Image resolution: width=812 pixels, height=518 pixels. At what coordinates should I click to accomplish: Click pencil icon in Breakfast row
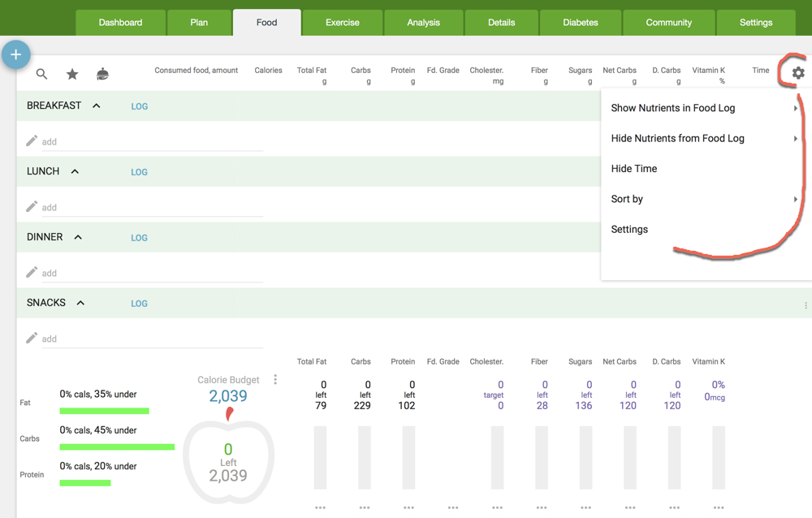coord(32,141)
